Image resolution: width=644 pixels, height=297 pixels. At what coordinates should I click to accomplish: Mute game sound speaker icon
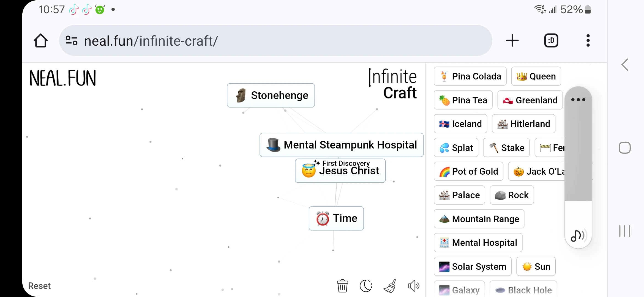point(413,286)
